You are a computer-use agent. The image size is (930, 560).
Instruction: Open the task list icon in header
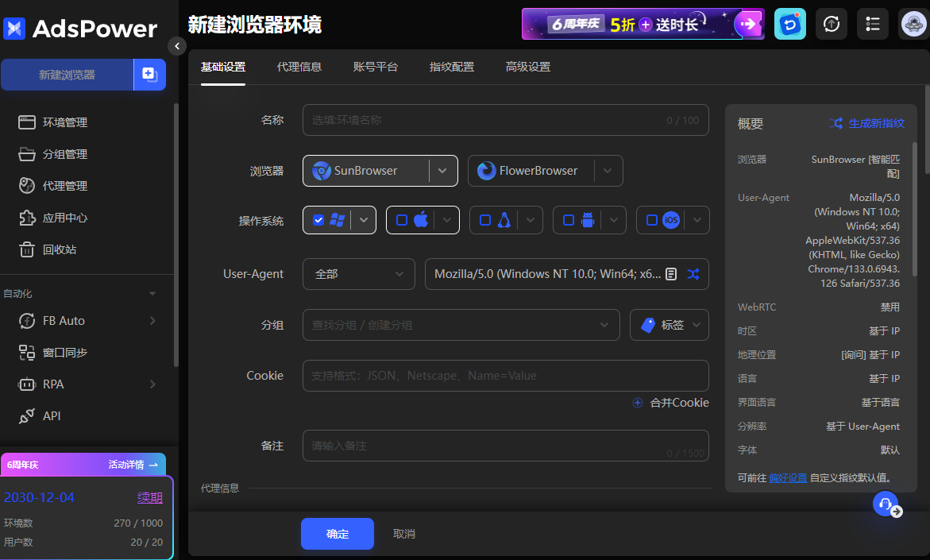(x=873, y=24)
